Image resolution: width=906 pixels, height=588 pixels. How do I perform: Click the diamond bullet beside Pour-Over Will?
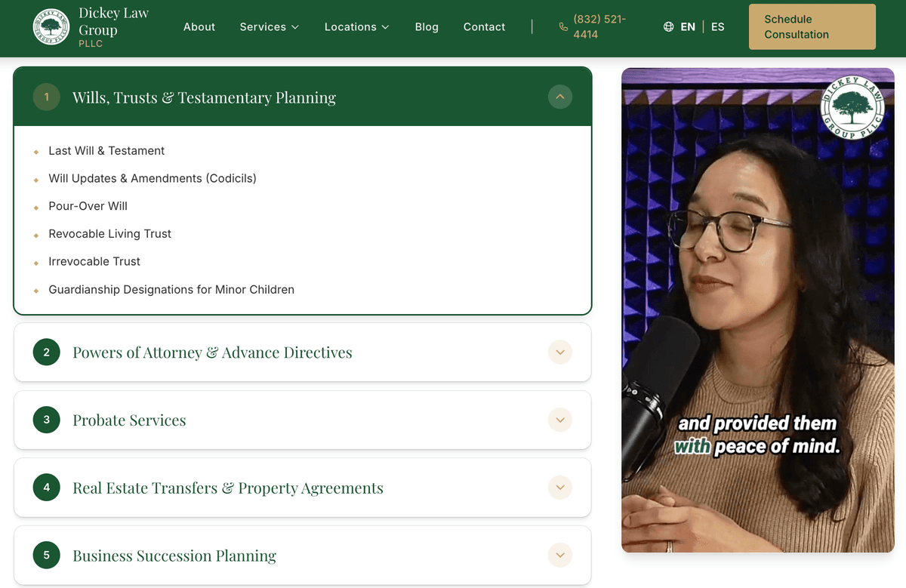point(35,205)
